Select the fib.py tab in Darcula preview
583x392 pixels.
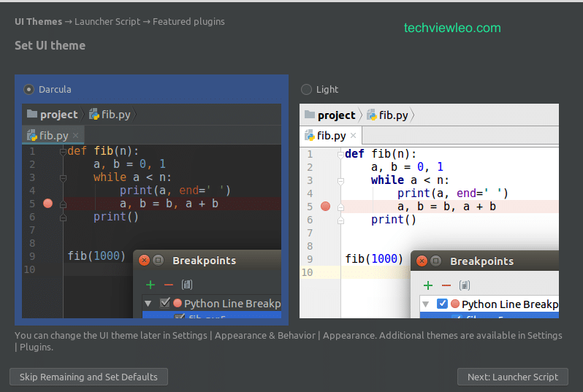53,135
